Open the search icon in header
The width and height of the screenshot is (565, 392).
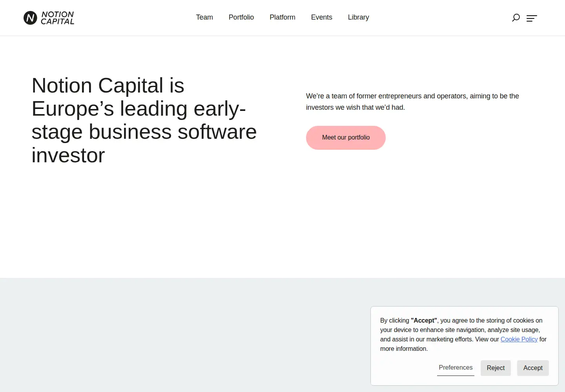516,18
